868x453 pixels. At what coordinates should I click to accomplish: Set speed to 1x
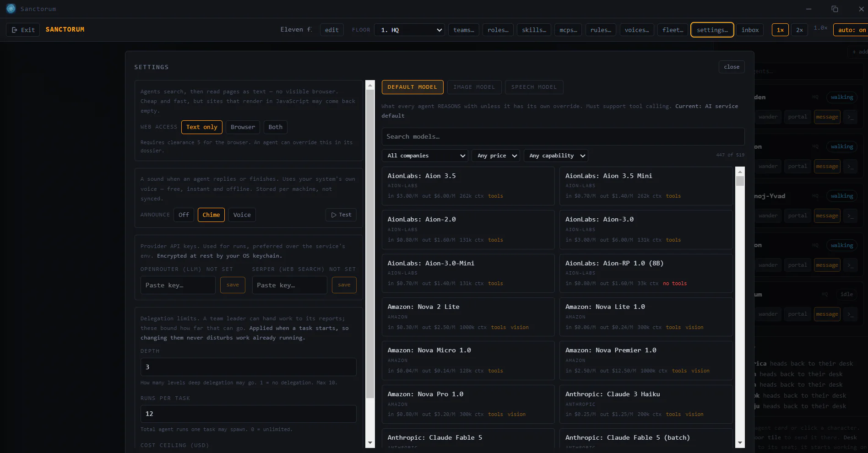pos(780,30)
